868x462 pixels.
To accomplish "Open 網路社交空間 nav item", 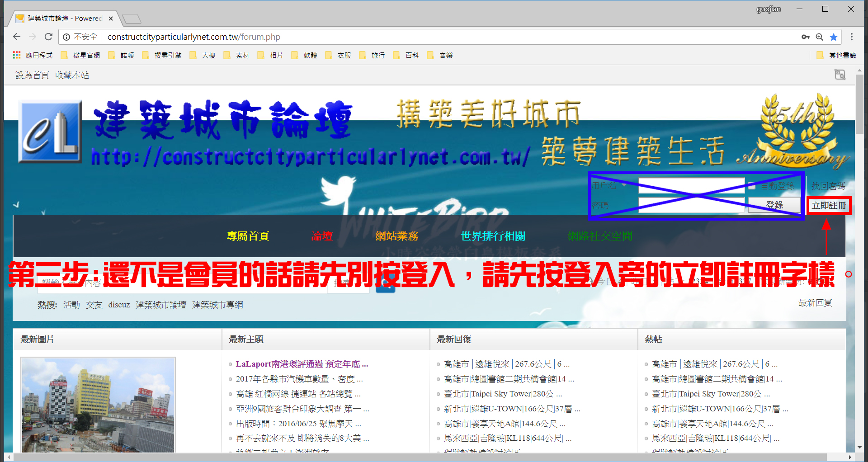I will pos(599,236).
